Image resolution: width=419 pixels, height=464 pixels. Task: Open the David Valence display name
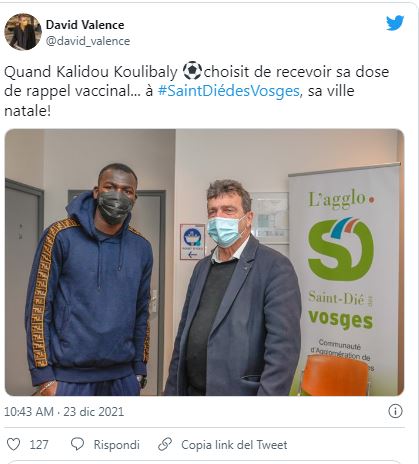pos(85,25)
